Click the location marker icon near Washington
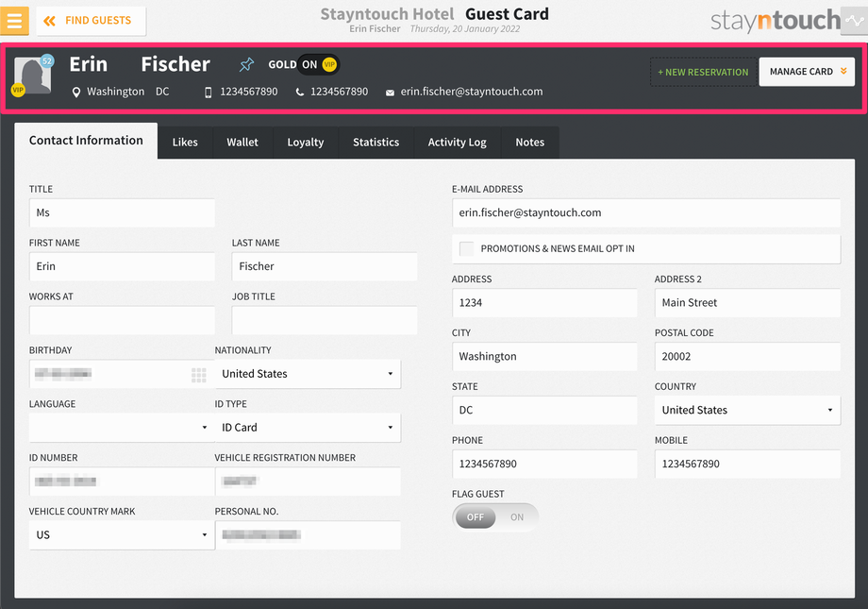The width and height of the screenshot is (868, 609). click(76, 92)
